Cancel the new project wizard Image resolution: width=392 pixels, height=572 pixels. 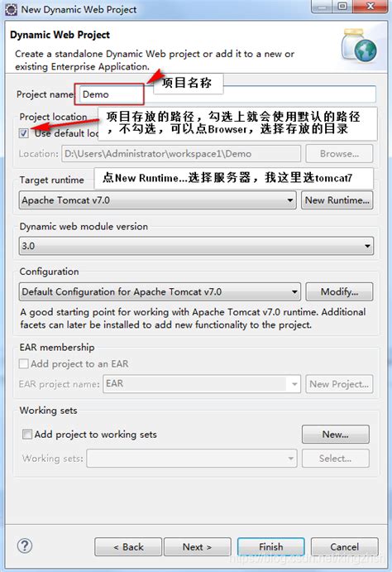(x=344, y=547)
